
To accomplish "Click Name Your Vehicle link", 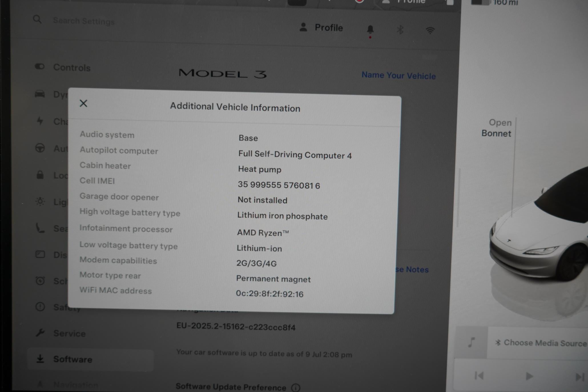I will (x=398, y=76).
